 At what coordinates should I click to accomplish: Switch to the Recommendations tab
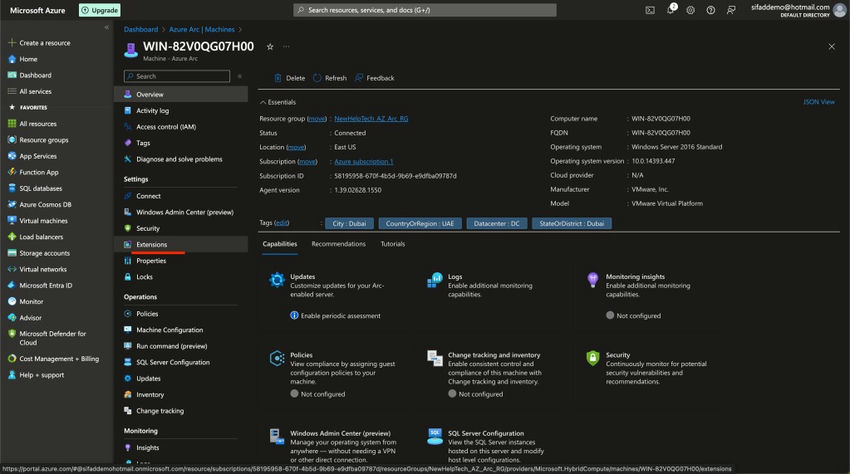point(338,244)
